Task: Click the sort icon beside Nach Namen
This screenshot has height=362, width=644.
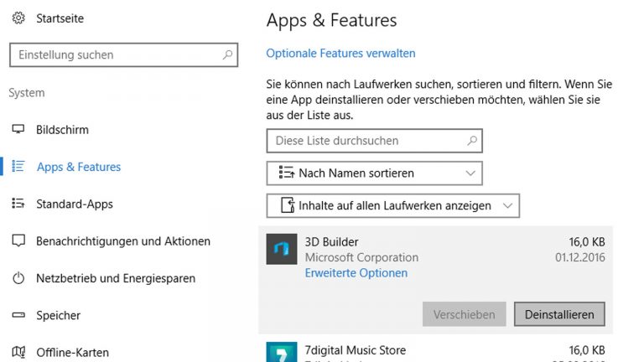Action: [x=287, y=173]
